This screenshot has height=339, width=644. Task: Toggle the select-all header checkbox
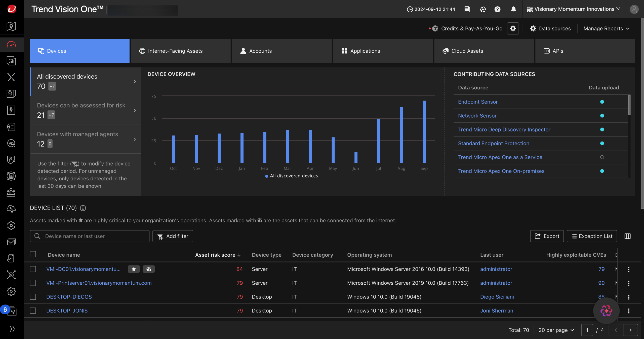[x=33, y=254]
